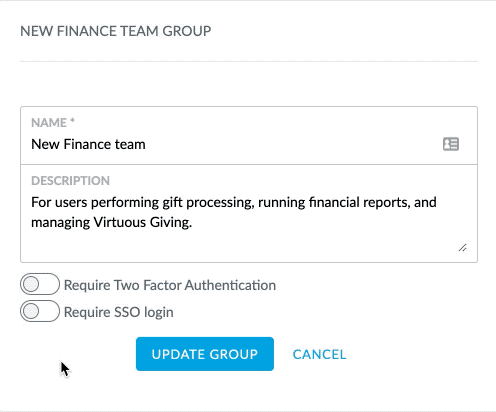
Task: Cancel editing the group
Action: (319, 354)
